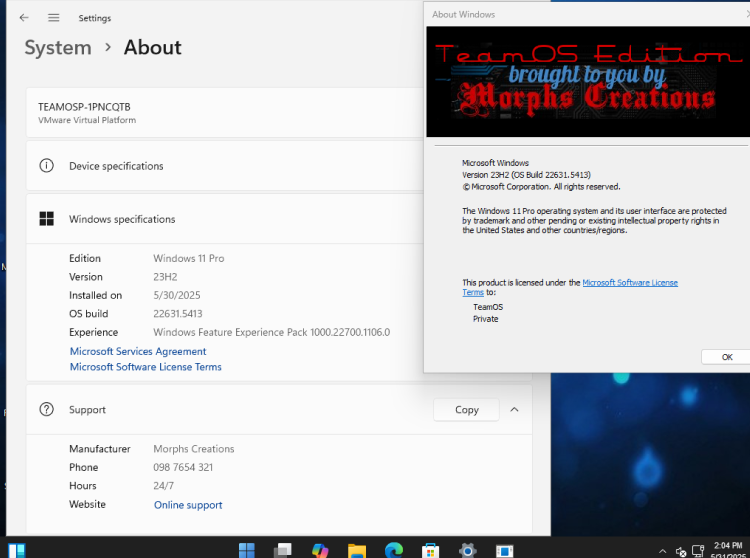
Task: Launch Copilot from the taskbar
Action: [x=320, y=550]
